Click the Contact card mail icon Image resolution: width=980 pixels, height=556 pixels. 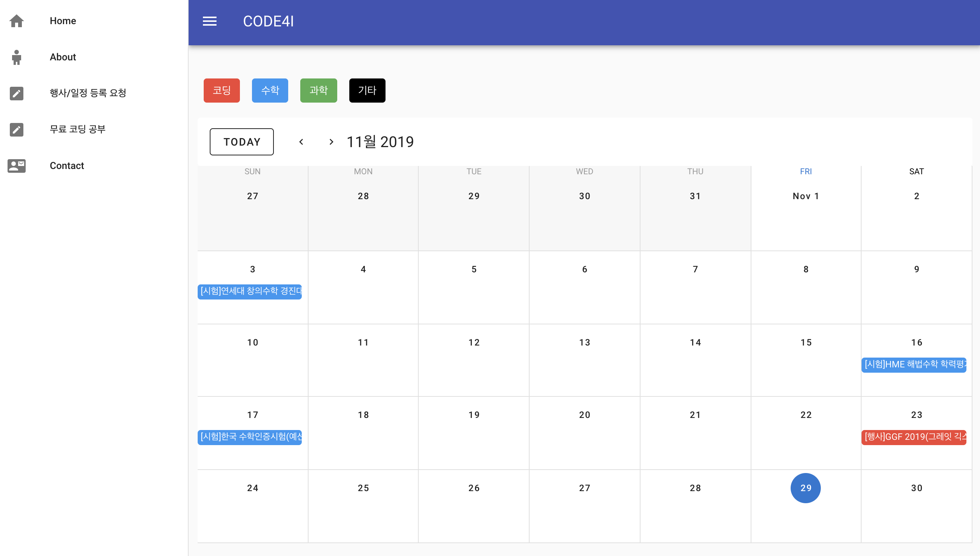17,166
